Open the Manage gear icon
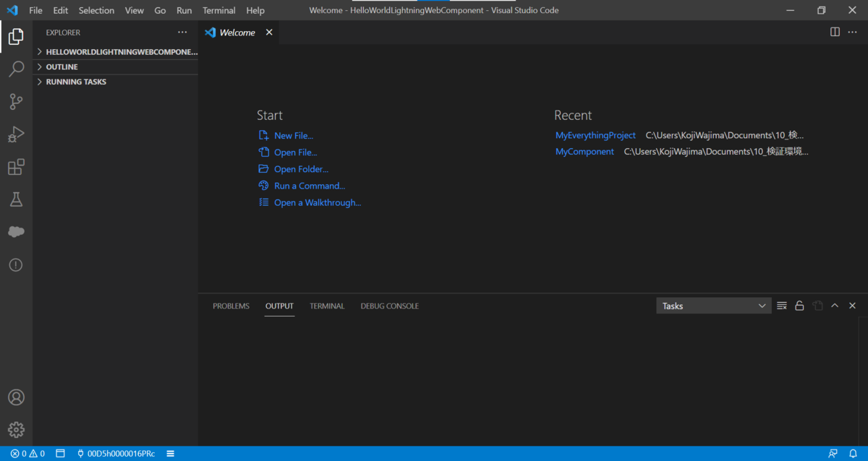The width and height of the screenshot is (868, 461). coord(16,430)
